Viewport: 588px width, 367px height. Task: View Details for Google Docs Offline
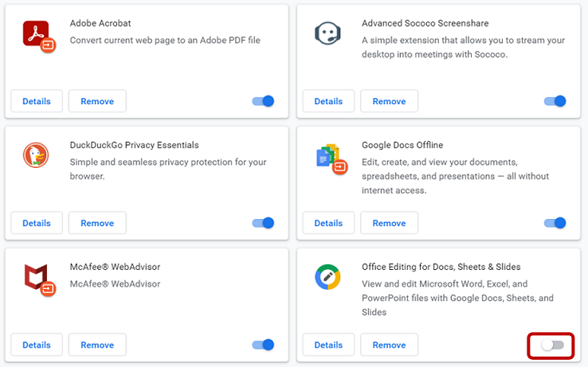pyautogui.click(x=328, y=223)
